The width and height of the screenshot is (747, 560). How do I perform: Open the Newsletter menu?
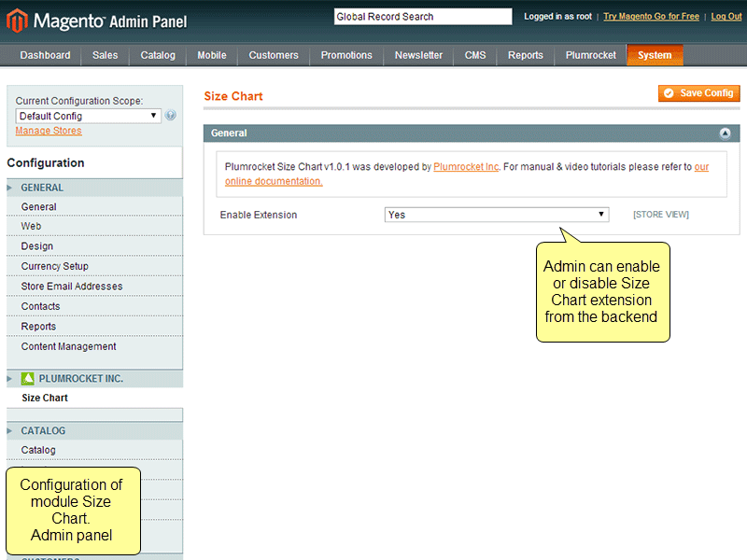point(417,55)
